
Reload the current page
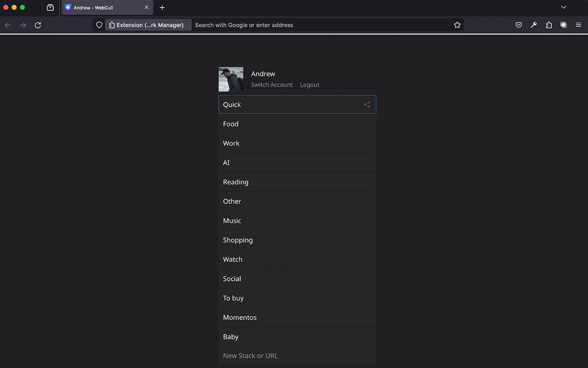[x=38, y=25]
